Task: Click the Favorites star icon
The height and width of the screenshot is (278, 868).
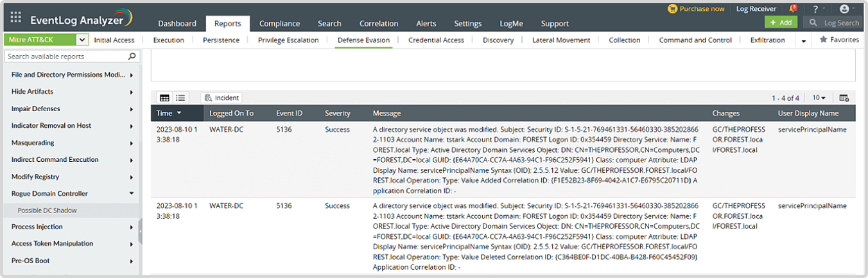Action: 823,40
